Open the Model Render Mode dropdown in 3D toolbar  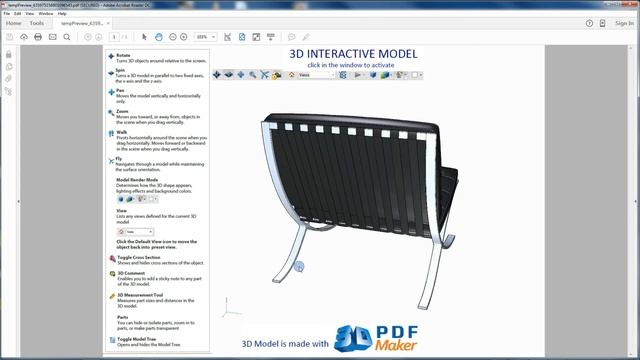[386, 75]
